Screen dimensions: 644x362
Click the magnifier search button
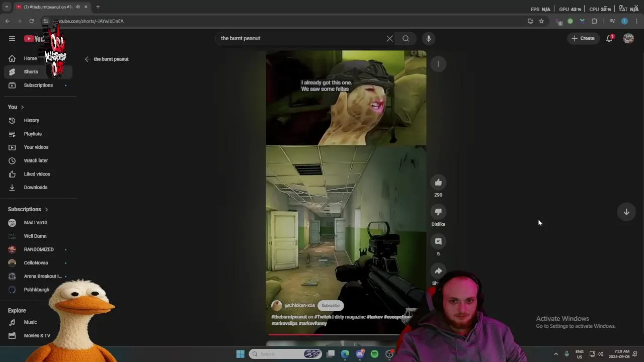(406, 39)
